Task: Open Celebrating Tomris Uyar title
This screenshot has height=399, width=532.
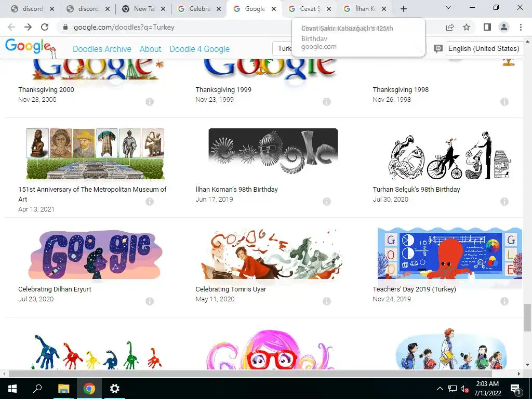Action: point(231,289)
